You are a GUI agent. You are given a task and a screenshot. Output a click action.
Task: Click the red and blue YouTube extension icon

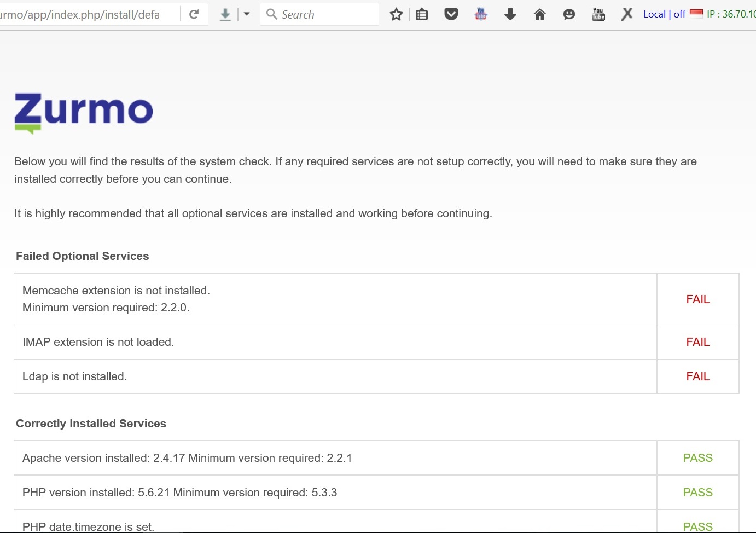tap(481, 14)
